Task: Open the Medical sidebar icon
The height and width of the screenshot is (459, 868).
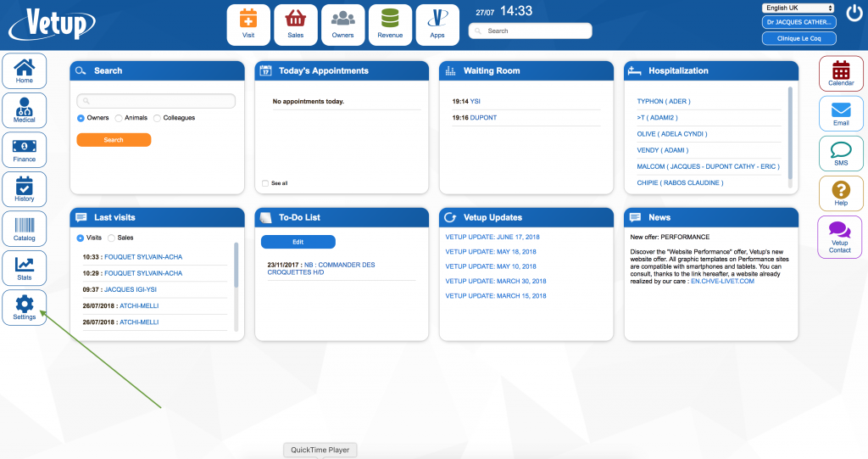Action: point(25,110)
